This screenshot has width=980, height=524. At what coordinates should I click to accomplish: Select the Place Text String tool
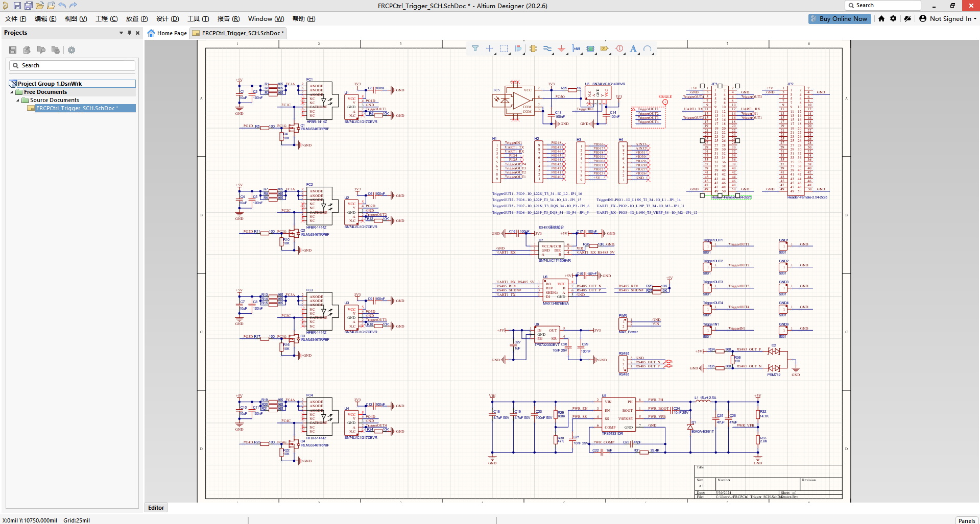point(633,48)
